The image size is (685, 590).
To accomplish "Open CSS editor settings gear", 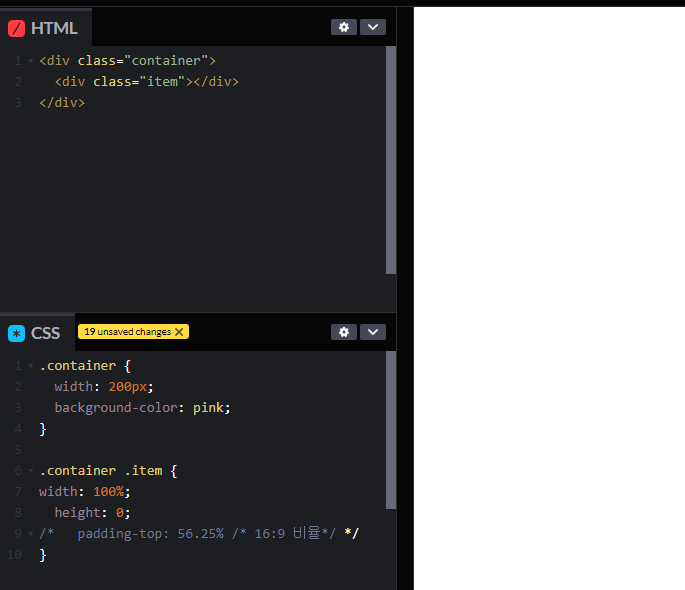I will [x=344, y=332].
